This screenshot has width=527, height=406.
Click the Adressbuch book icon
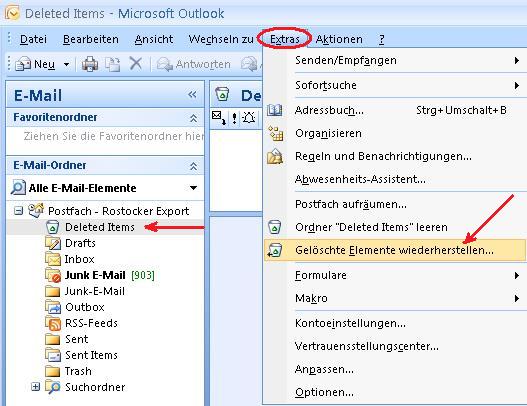[x=275, y=110]
